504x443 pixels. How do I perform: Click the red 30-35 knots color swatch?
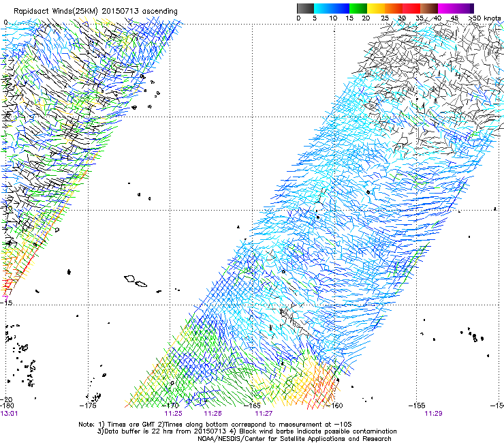coord(411,8)
